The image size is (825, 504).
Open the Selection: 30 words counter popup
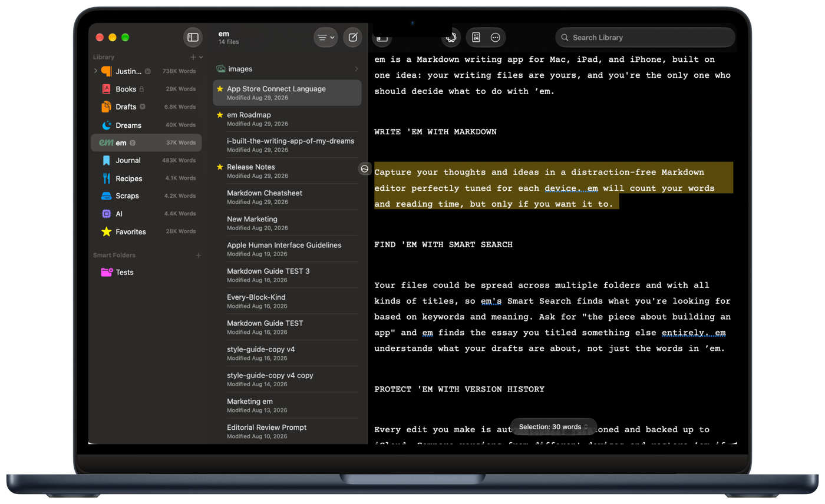click(x=553, y=427)
